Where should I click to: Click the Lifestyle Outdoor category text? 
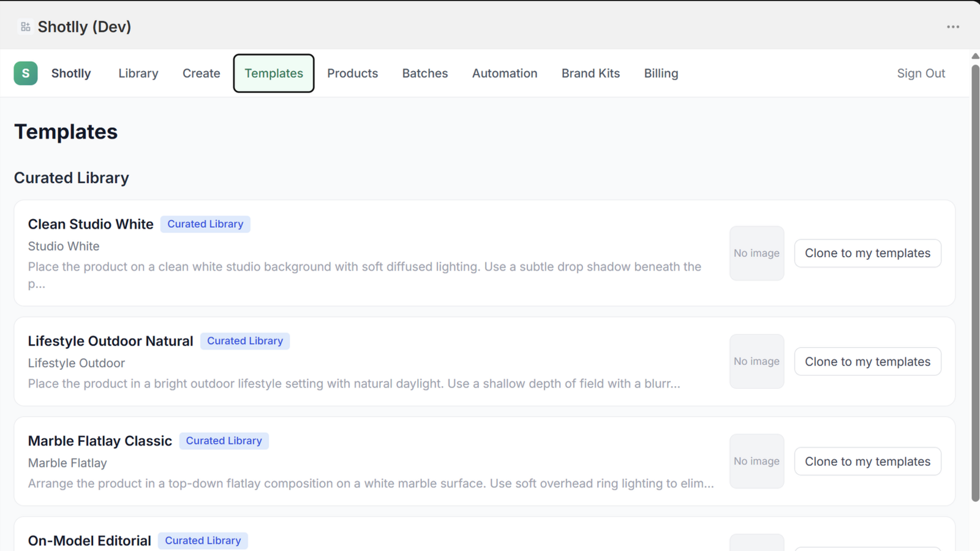coord(77,363)
